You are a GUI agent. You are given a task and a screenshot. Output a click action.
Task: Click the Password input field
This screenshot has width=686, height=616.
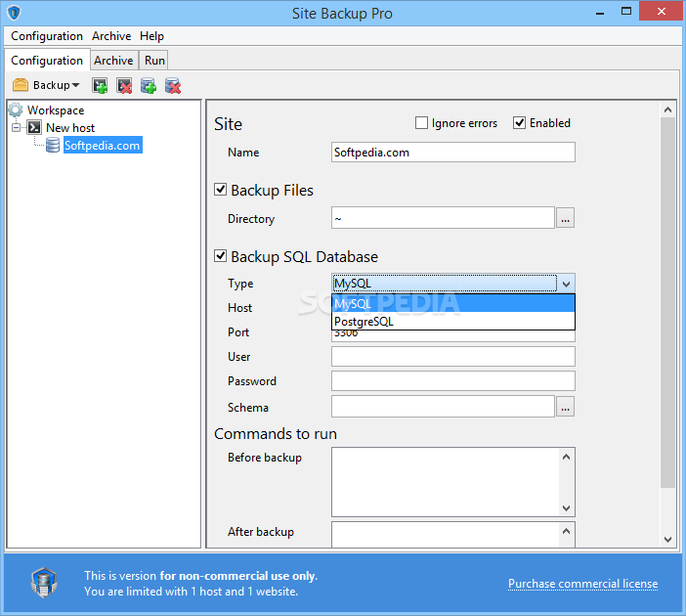tap(453, 381)
